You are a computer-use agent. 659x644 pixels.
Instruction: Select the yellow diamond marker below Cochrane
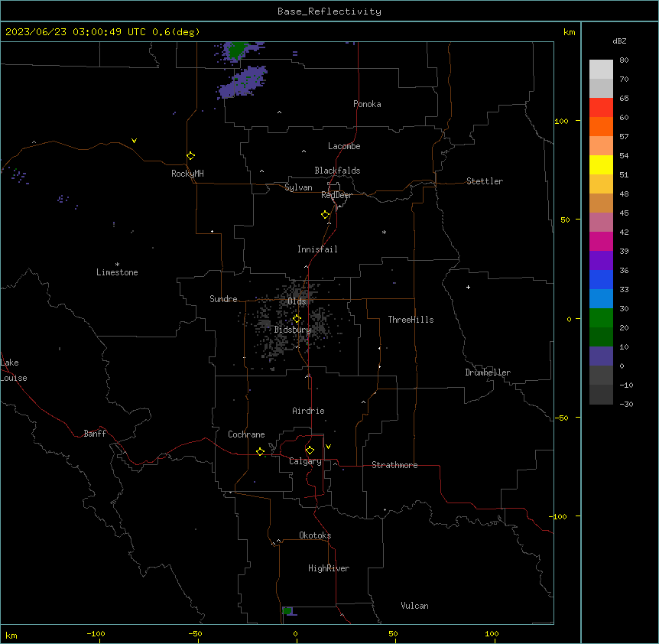260,451
